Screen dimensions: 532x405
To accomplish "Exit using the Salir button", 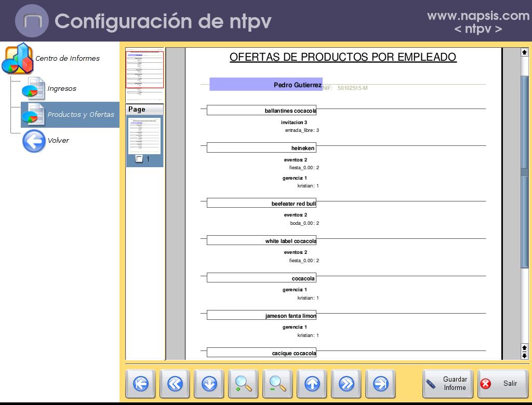I will (x=502, y=384).
